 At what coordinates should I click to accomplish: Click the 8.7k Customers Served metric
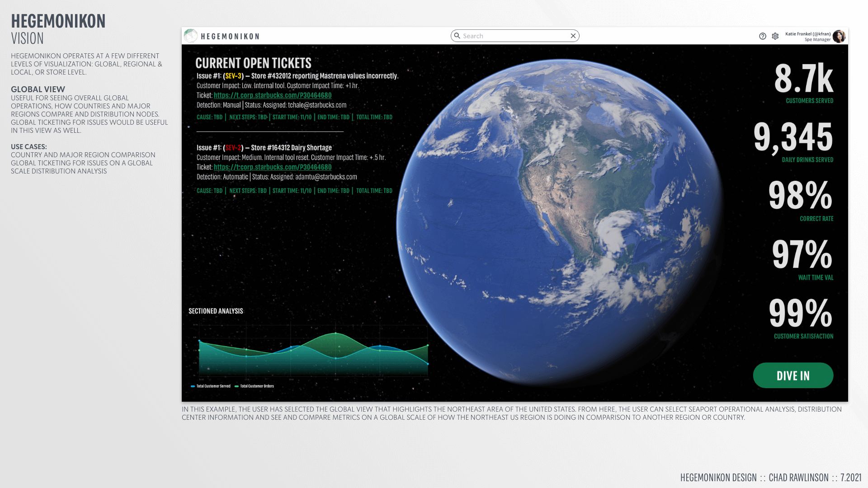click(x=803, y=79)
